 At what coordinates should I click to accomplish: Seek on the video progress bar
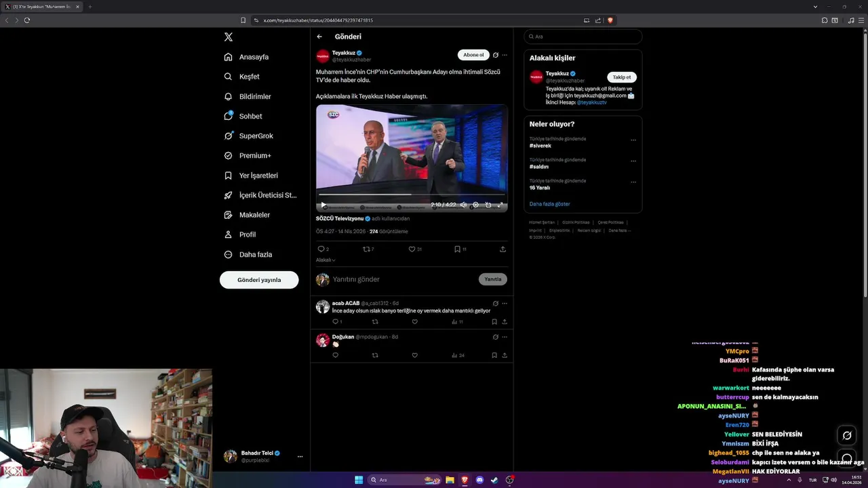coord(412,195)
